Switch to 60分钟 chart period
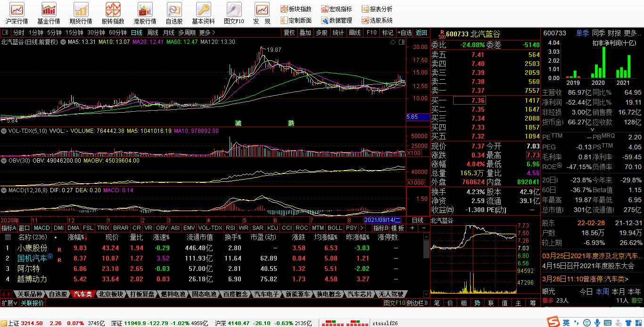Viewport: 644px width, 327px height. 117,33
